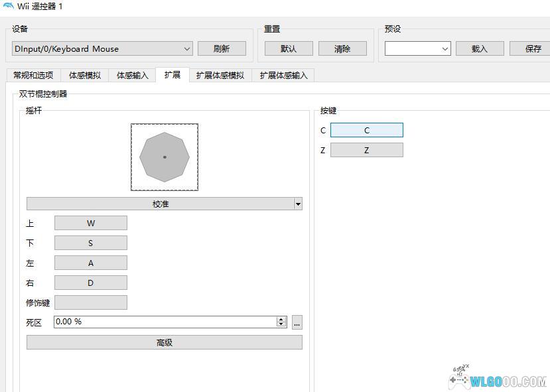Click the nunchuk stick calibration preview diagram
Viewport: 550px width, 392px height.
(164, 157)
